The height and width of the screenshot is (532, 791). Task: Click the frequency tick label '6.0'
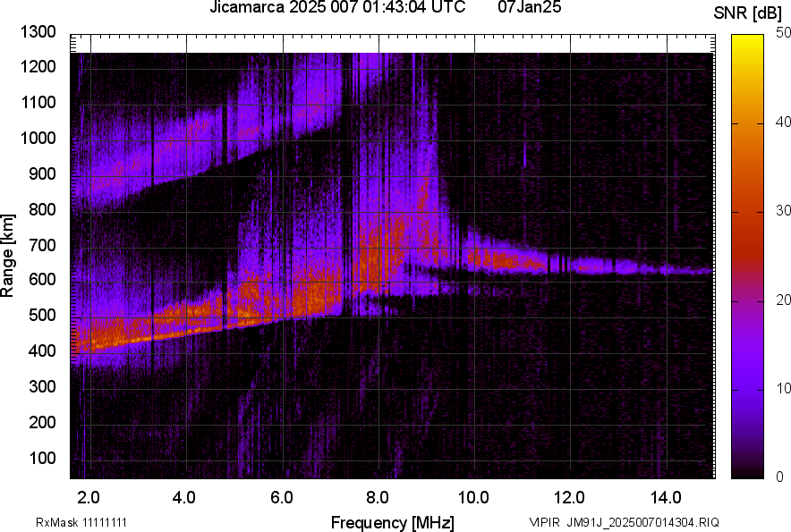[282, 497]
